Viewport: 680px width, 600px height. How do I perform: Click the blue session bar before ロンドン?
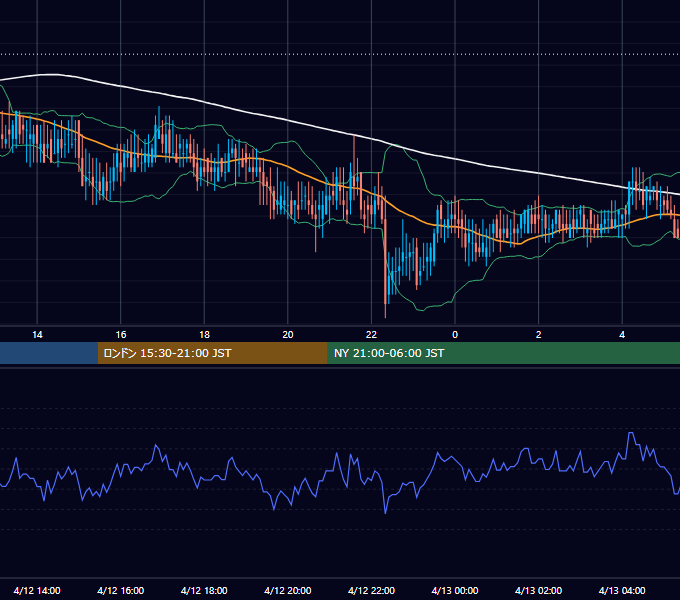point(49,353)
